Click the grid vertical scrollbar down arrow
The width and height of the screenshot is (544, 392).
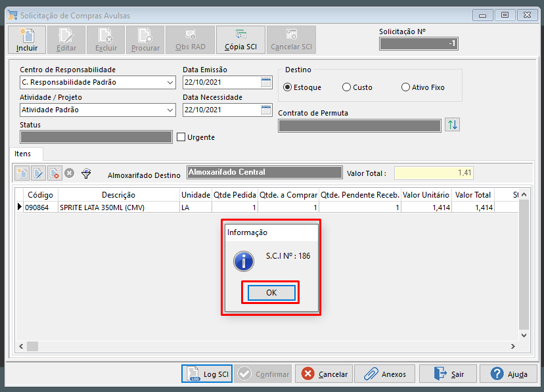[x=524, y=335]
